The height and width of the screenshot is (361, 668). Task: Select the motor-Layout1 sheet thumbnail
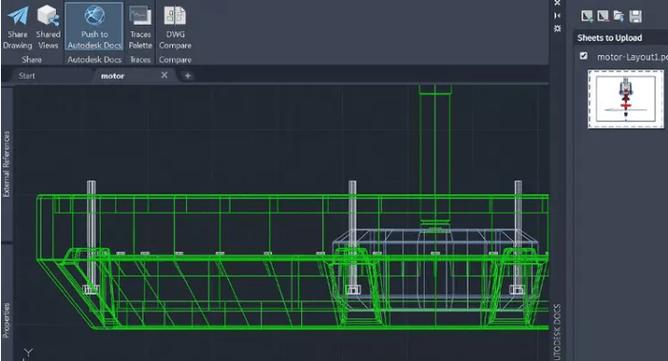[x=625, y=99]
